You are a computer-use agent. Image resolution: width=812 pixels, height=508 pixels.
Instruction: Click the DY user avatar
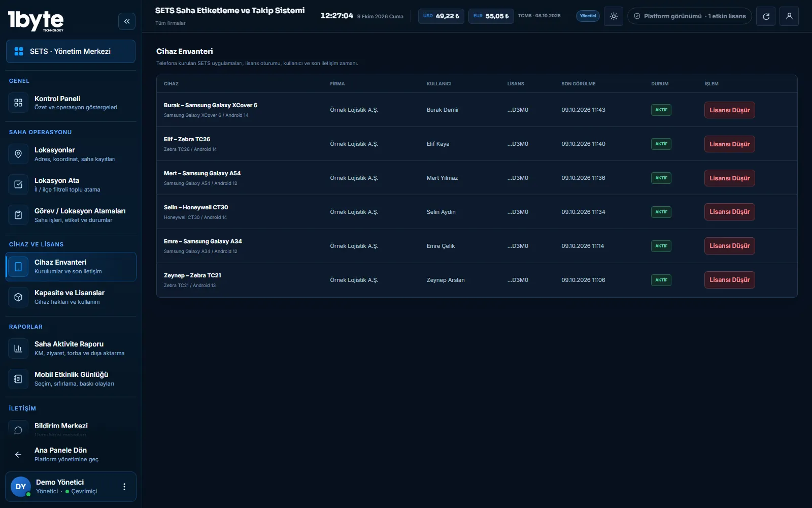[21, 487]
